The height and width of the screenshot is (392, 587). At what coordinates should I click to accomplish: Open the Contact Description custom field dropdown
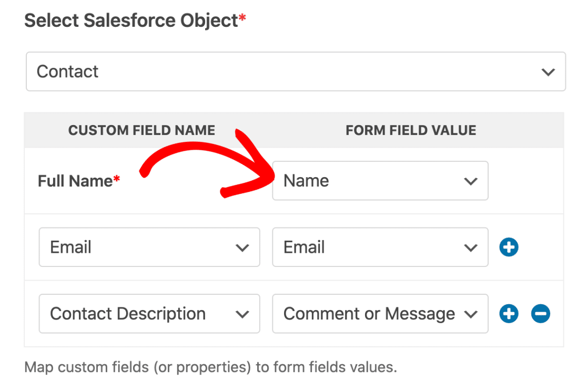pos(149,314)
